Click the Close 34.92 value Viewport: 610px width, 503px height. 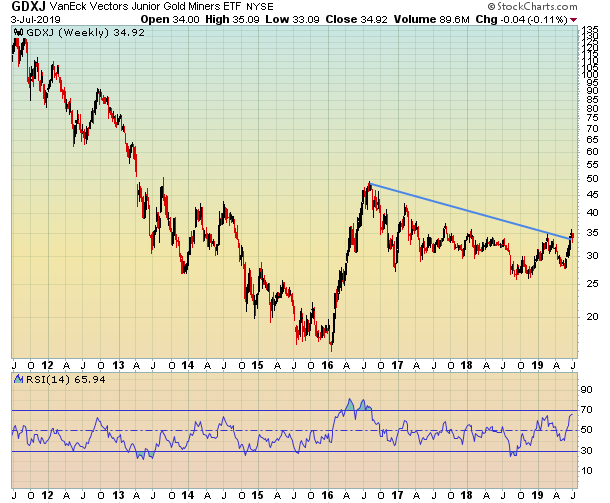pyautogui.click(x=356, y=19)
